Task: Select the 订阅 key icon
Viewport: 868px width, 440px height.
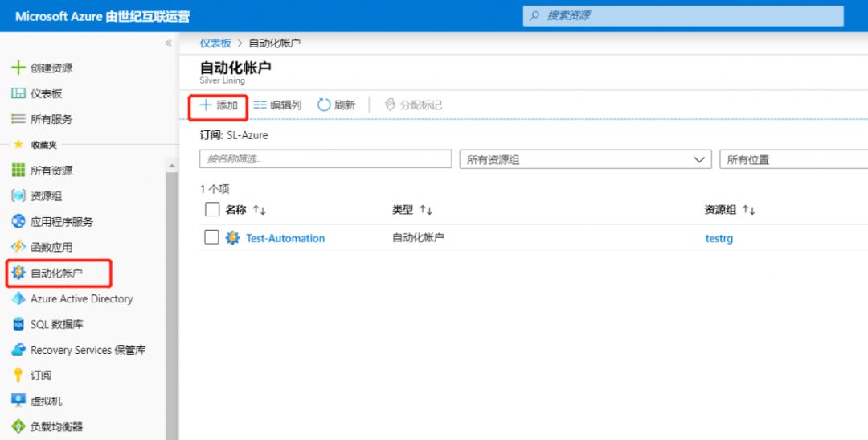Action: click(x=18, y=375)
